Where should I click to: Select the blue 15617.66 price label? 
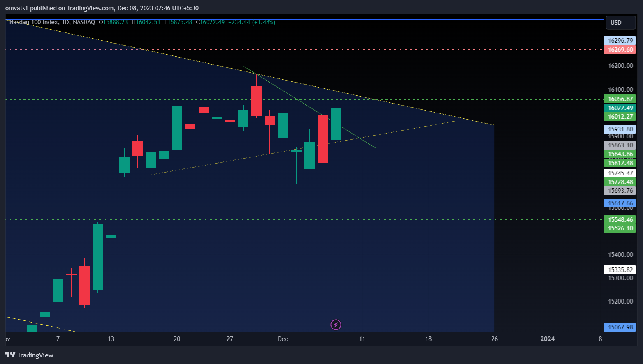click(620, 203)
